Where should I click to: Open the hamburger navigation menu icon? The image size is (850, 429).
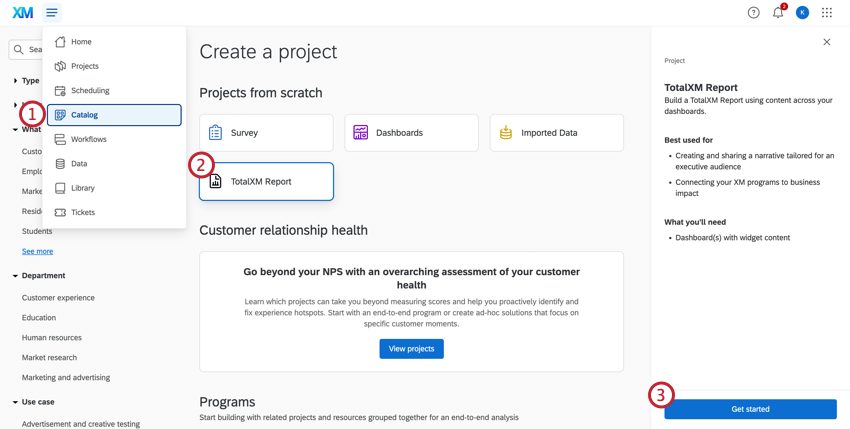click(52, 13)
